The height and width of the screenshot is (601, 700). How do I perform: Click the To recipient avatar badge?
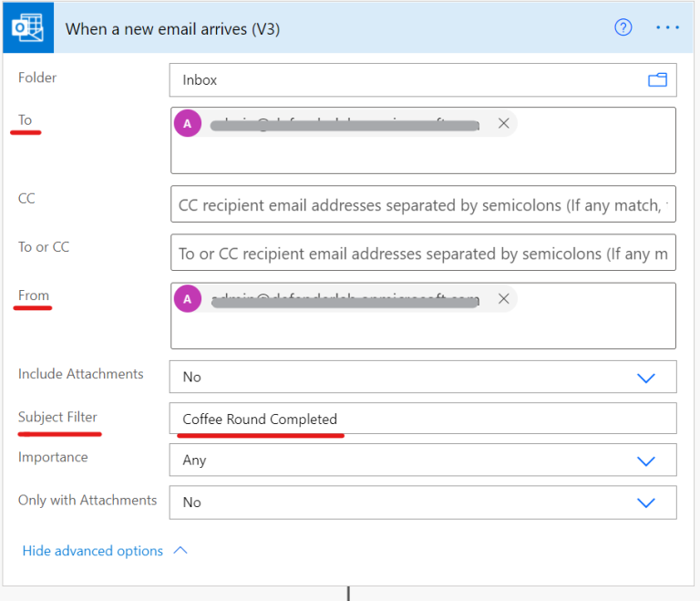click(x=188, y=124)
